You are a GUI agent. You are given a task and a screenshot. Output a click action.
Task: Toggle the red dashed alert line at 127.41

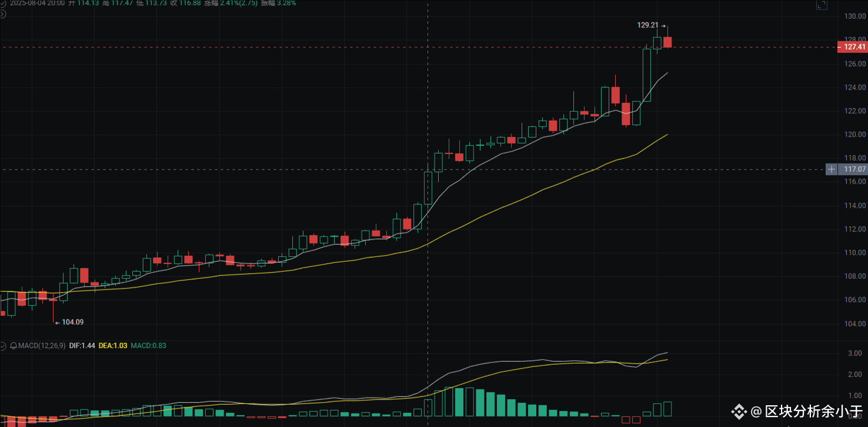[x=412, y=46]
